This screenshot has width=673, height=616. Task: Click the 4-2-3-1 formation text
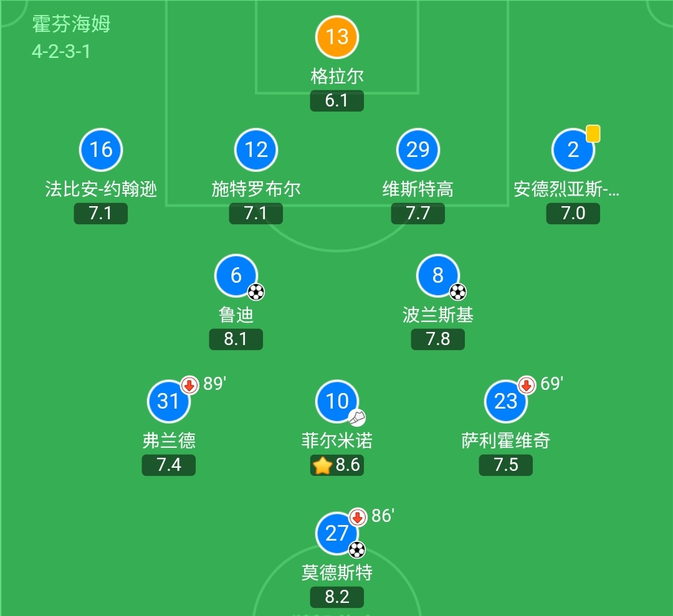(61, 51)
